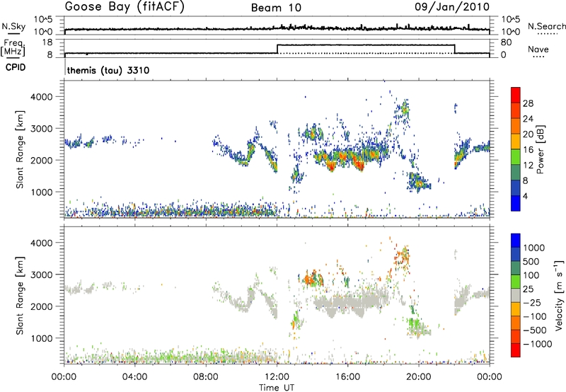The height and width of the screenshot is (392, 566).
Task: Click the '12:00' time tick label
Action: coord(277,377)
